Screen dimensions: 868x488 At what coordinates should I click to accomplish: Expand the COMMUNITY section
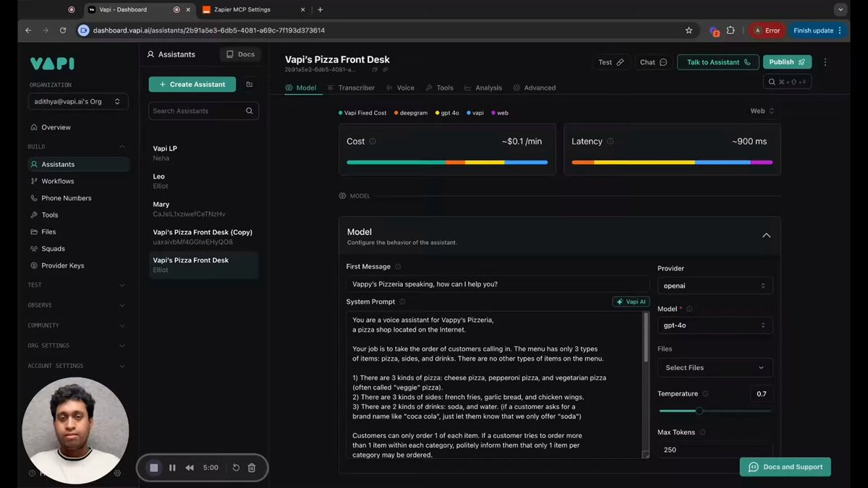[122, 325]
